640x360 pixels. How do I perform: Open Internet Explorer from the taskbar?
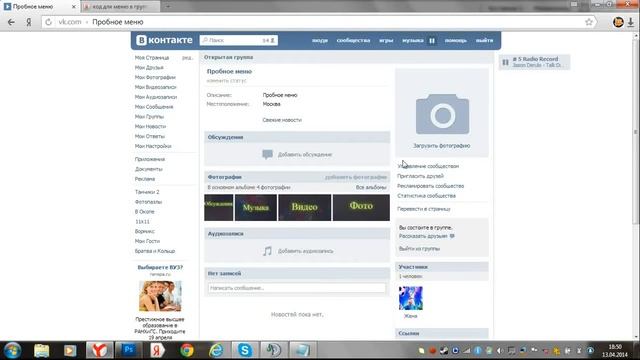coord(216,350)
